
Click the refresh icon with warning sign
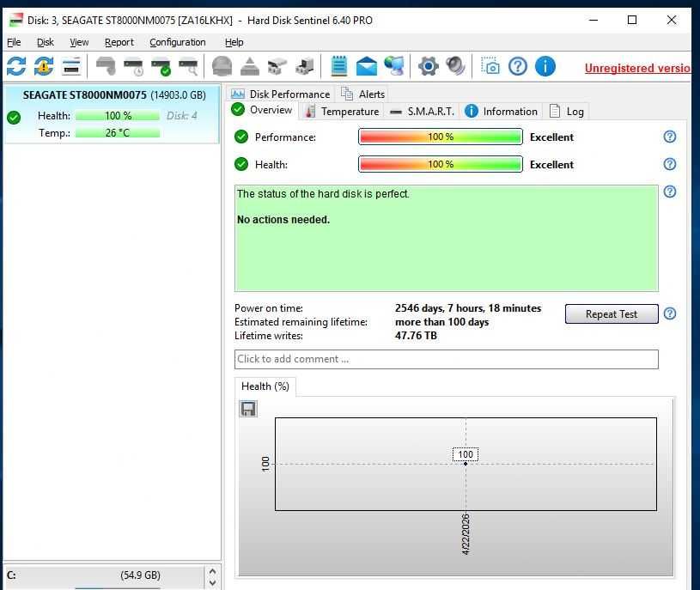pos(44,66)
